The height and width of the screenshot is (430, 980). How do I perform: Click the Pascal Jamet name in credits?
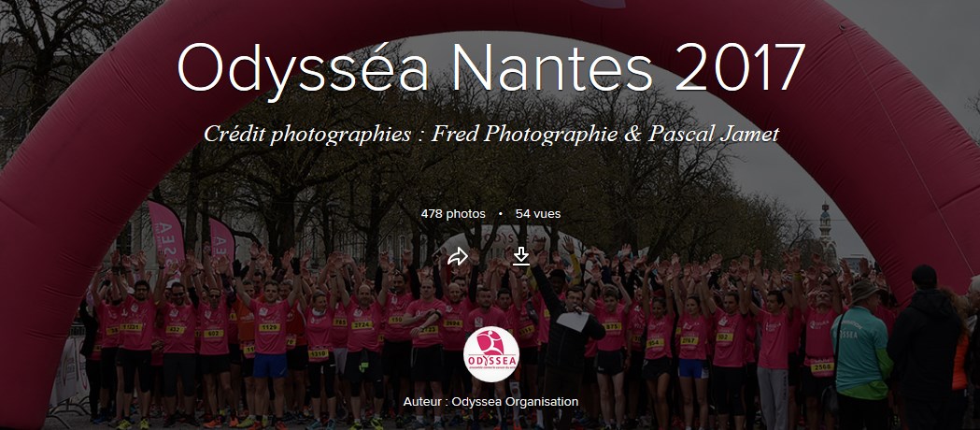tap(714, 135)
